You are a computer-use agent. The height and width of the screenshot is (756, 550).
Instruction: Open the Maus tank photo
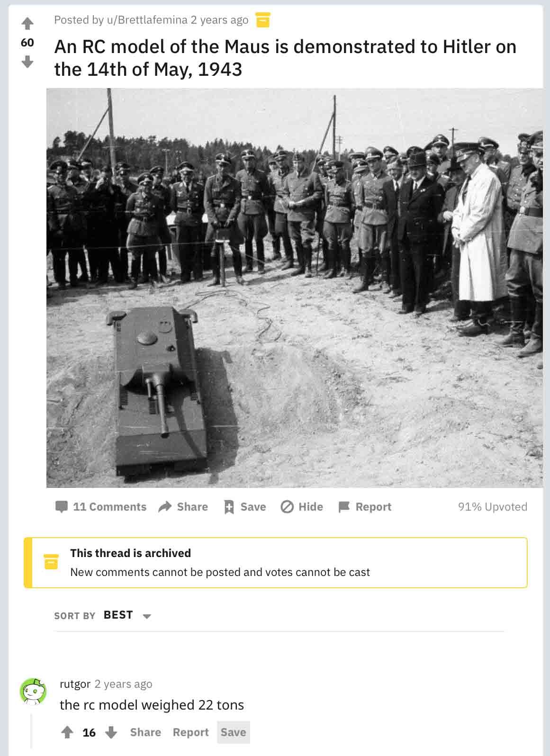click(295, 288)
